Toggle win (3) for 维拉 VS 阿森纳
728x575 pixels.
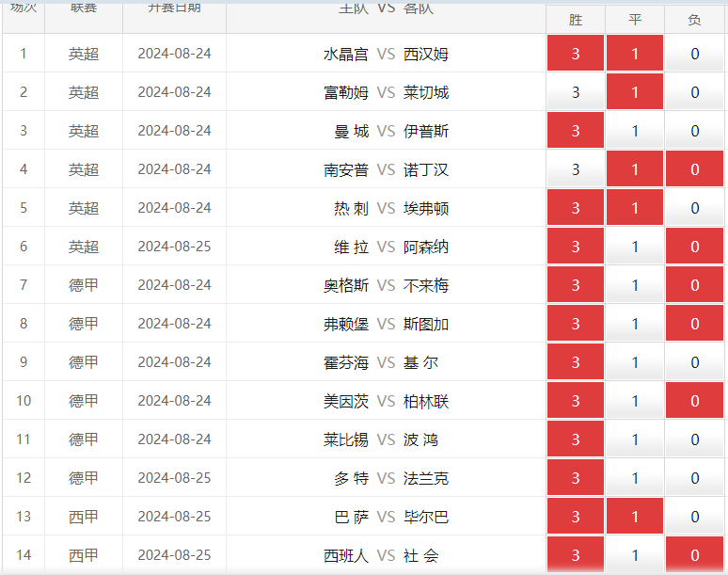[x=576, y=247]
